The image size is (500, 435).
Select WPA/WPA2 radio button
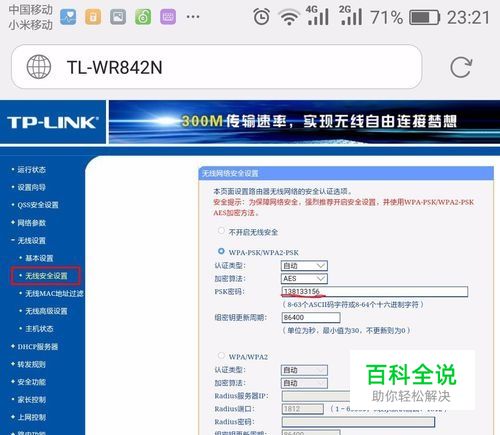221,356
